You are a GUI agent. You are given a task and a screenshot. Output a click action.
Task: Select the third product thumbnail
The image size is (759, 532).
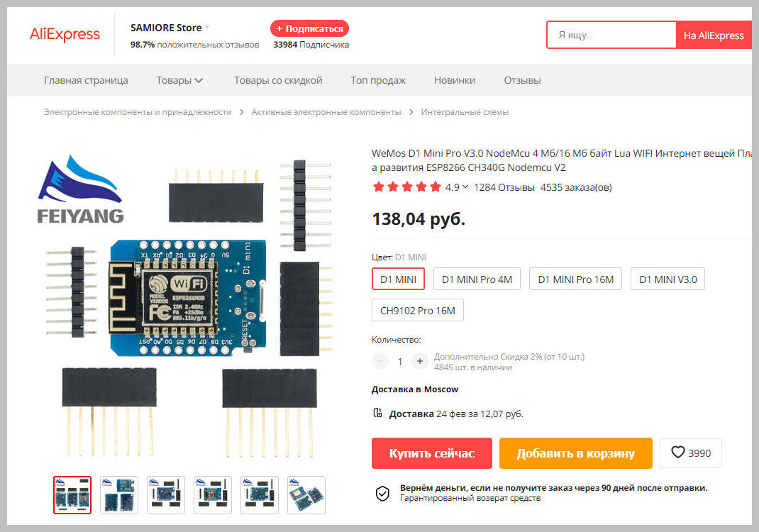click(166, 494)
